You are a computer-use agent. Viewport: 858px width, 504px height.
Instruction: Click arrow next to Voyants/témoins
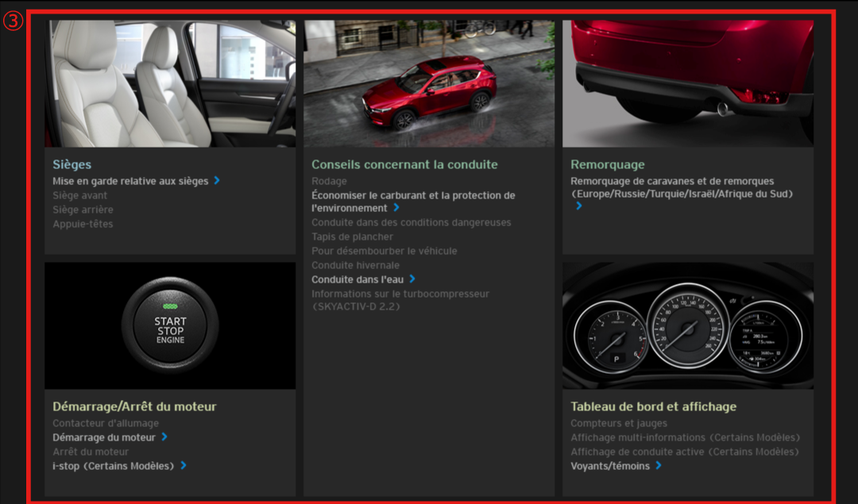point(659,466)
